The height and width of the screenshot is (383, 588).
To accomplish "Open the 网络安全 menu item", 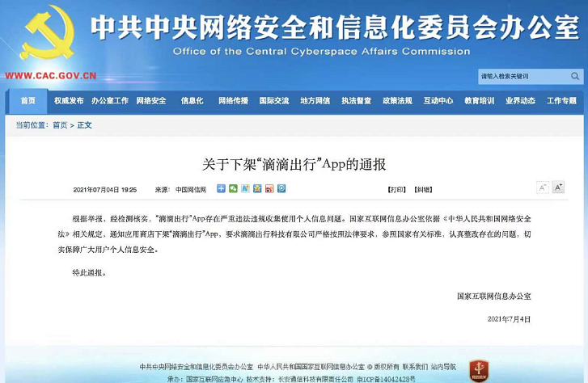I will (x=151, y=101).
